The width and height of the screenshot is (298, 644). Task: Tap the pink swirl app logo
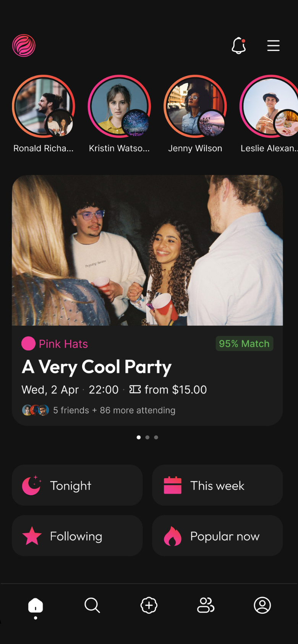point(24,46)
